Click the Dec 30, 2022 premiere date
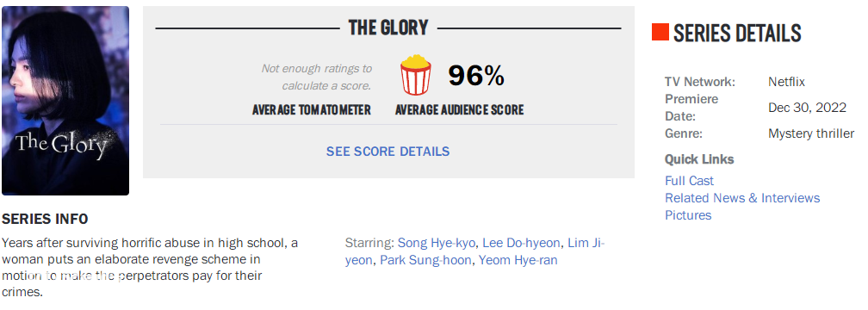The image size is (868, 310). [x=807, y=108]
